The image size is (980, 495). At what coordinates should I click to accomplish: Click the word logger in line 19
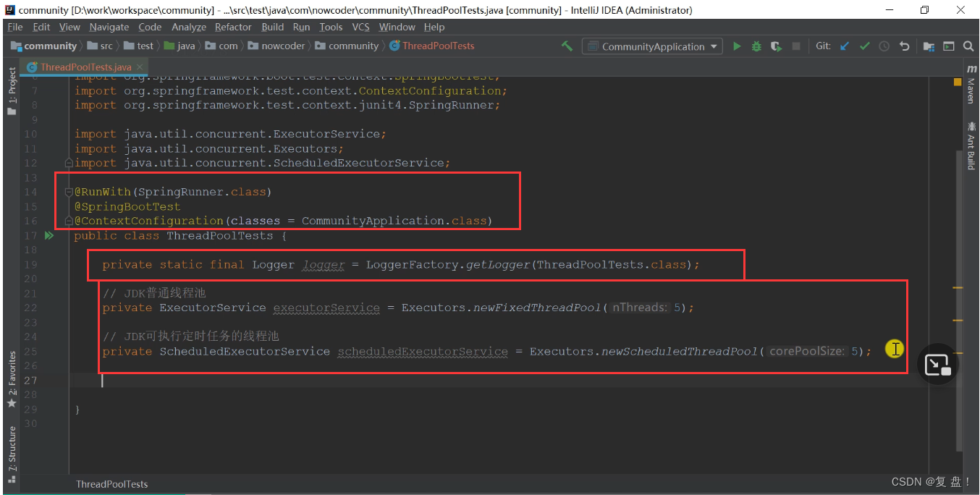tap(324, 264)
